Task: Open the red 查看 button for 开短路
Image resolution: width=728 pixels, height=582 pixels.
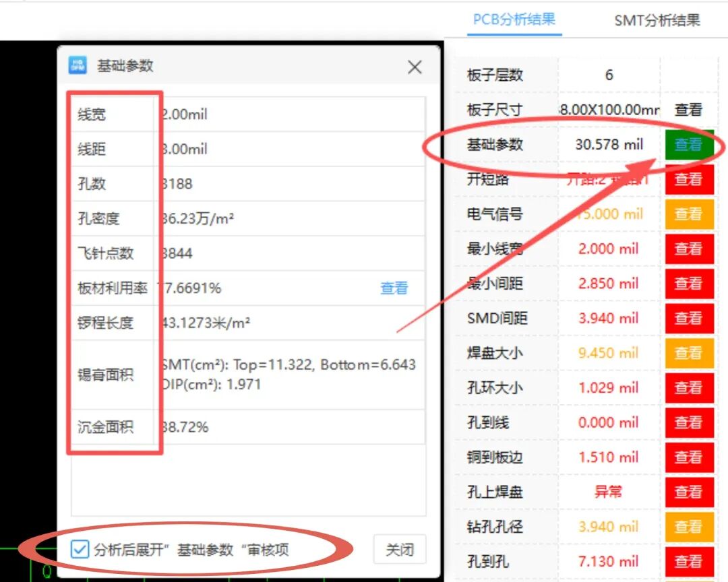Action: pyautogui.click(x=689, y=179)
